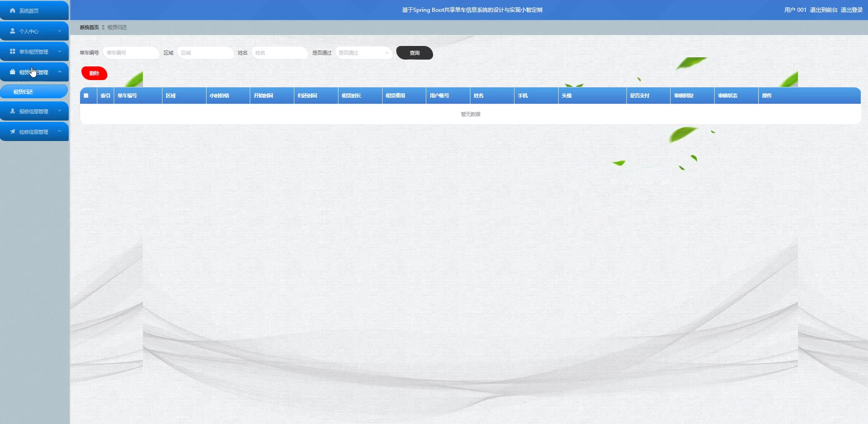Image resolution: width=868 pixels, height=424 pixels.
Task: Expand the 报修信息管理 menu chevron
Action: (60, 111)
